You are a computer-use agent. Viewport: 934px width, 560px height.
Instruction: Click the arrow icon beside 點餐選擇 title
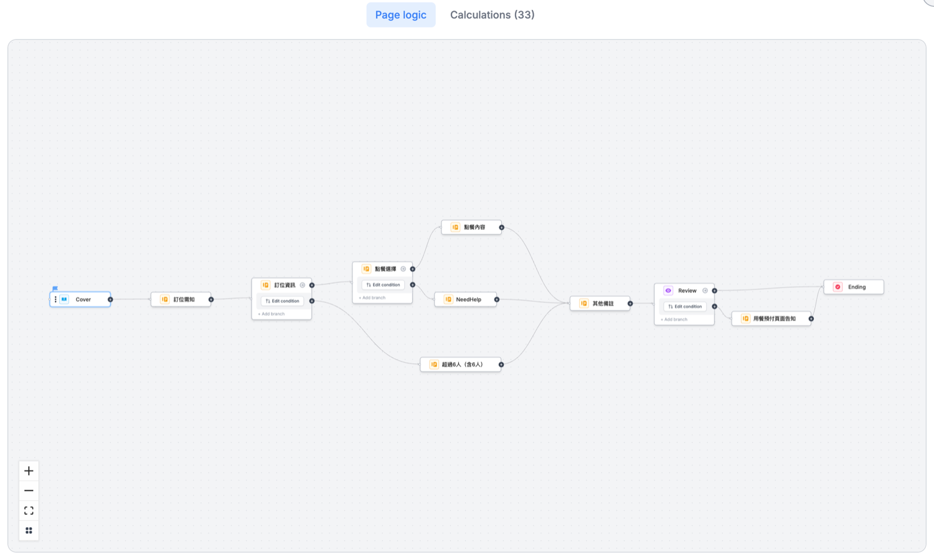403,269
